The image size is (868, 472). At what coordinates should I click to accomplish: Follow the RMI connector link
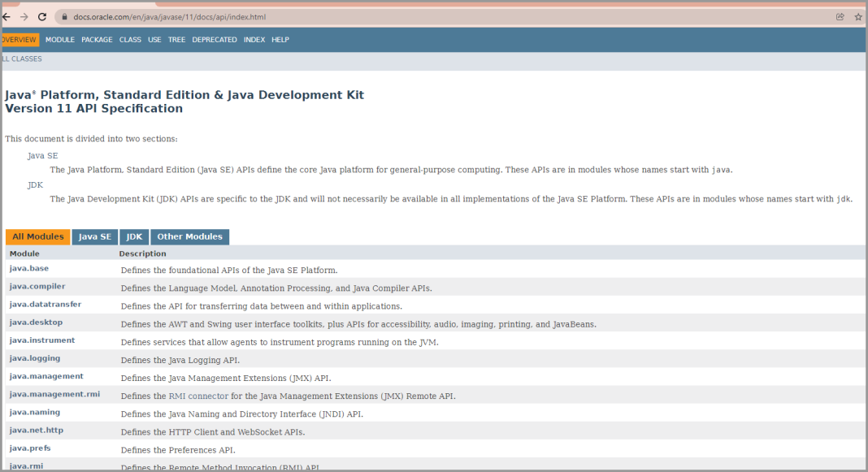(x=198, y=396)
